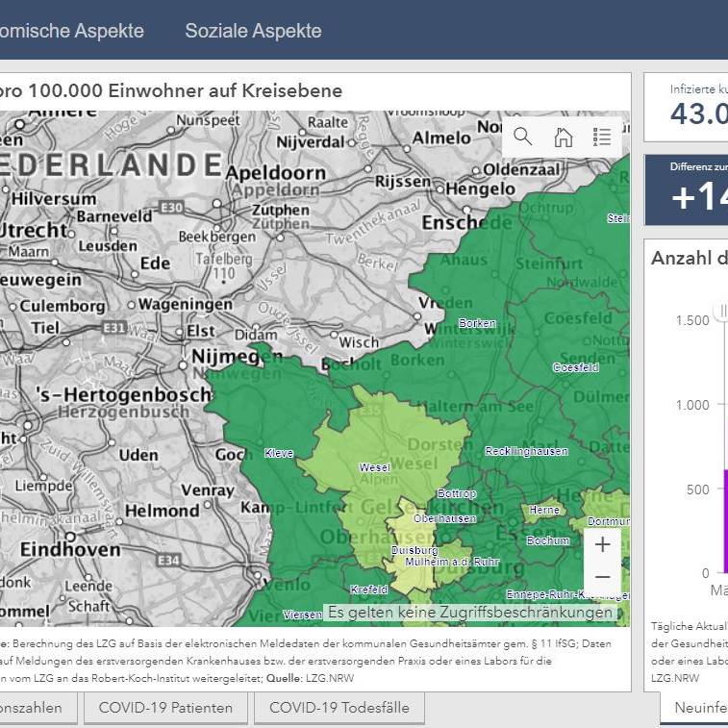Click the Wesel district on the map
728x728 pixels.
[374, 467]
